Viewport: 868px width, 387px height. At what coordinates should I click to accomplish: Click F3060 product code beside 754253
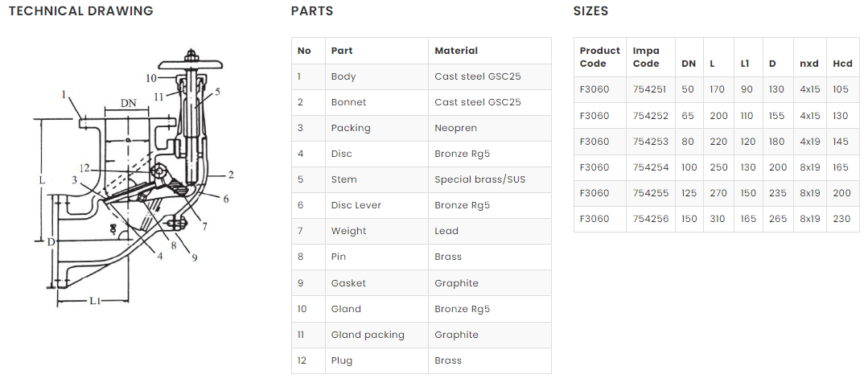click(594, 142)
